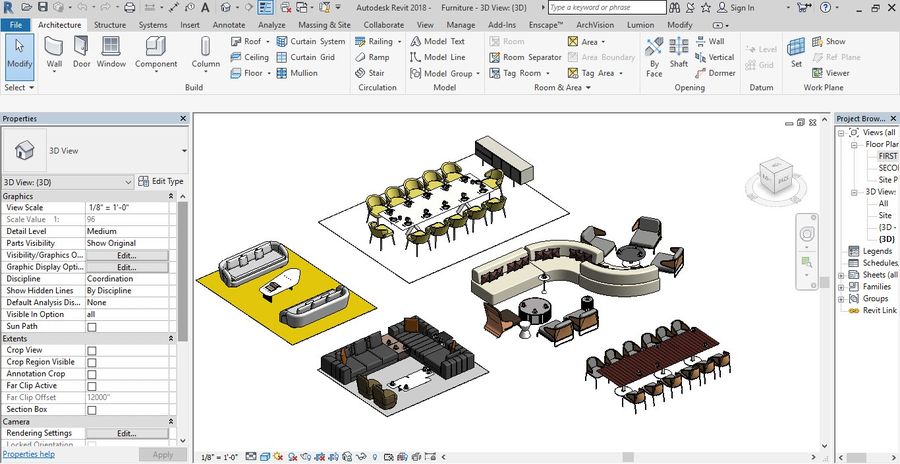The image size is (900, 464).
Task: Activate the Modify tool
Action: click(19, 52)
